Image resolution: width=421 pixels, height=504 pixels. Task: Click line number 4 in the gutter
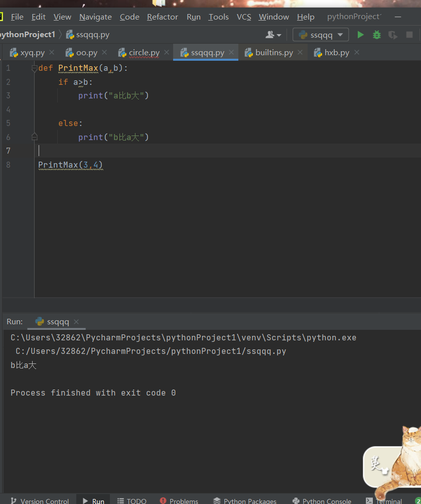pyautogui.click(x=9, y=109)
